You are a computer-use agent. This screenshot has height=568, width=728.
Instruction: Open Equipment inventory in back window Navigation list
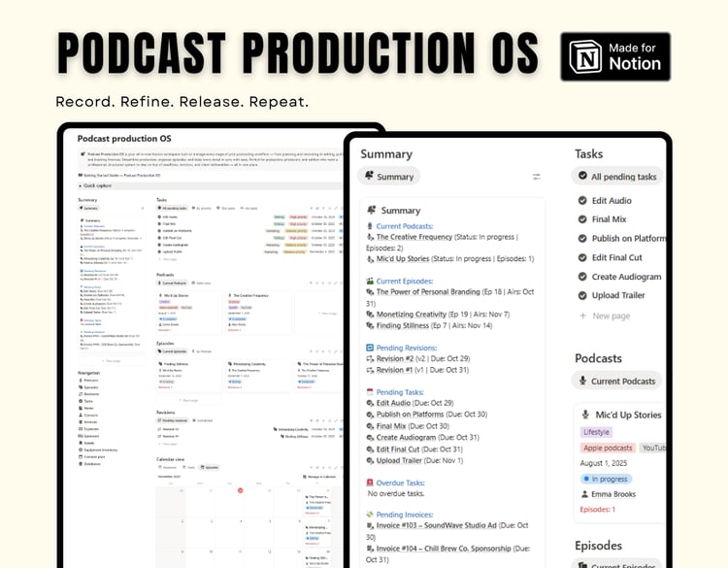101,450
